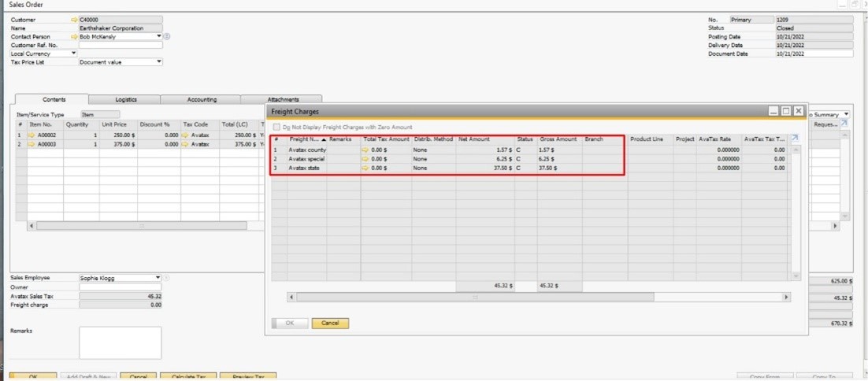The width and height of the screenshot is (868, 381).
Task: Click Preview Tax button in Sales Order
Action: point(247,376)
